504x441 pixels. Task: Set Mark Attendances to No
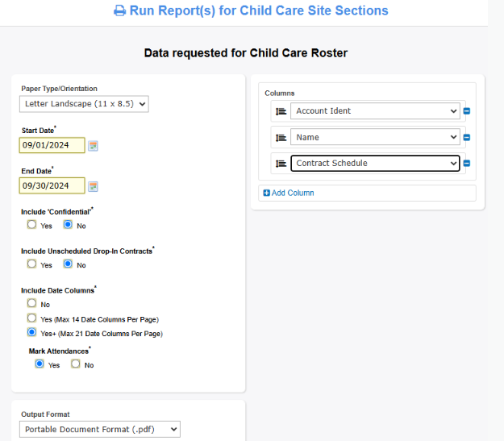(76, 364)
